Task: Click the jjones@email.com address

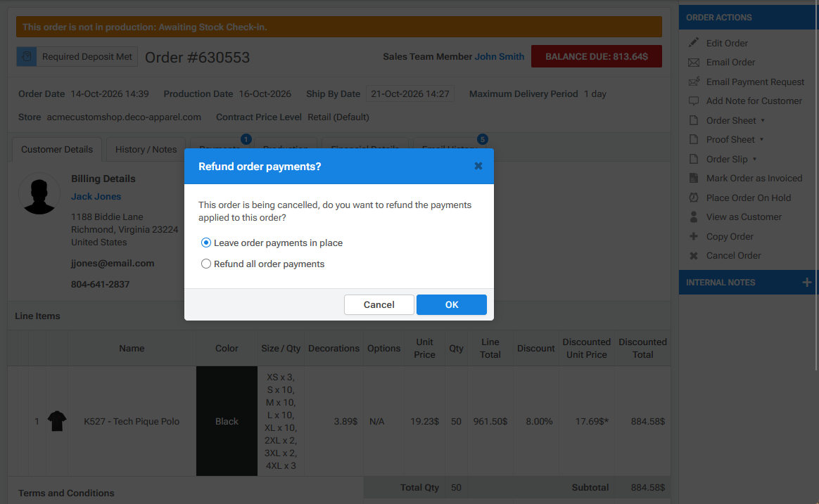Action: pos(113,264)
